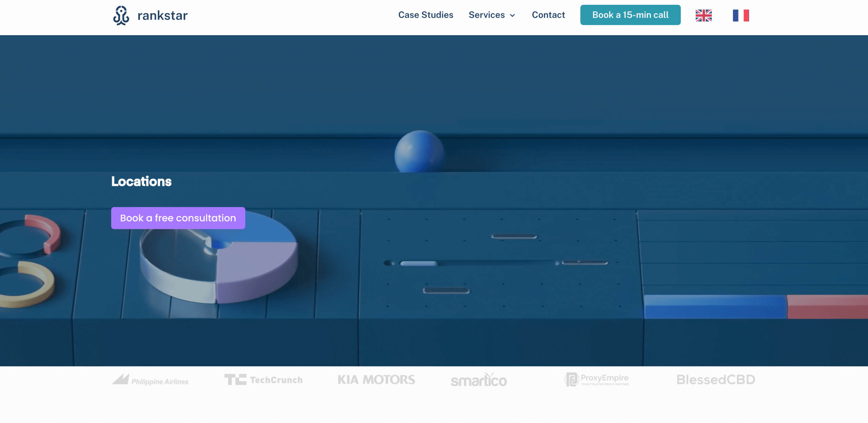Click the rankstar octopus logo icon
868x423 pixels.
pos(121,16)
